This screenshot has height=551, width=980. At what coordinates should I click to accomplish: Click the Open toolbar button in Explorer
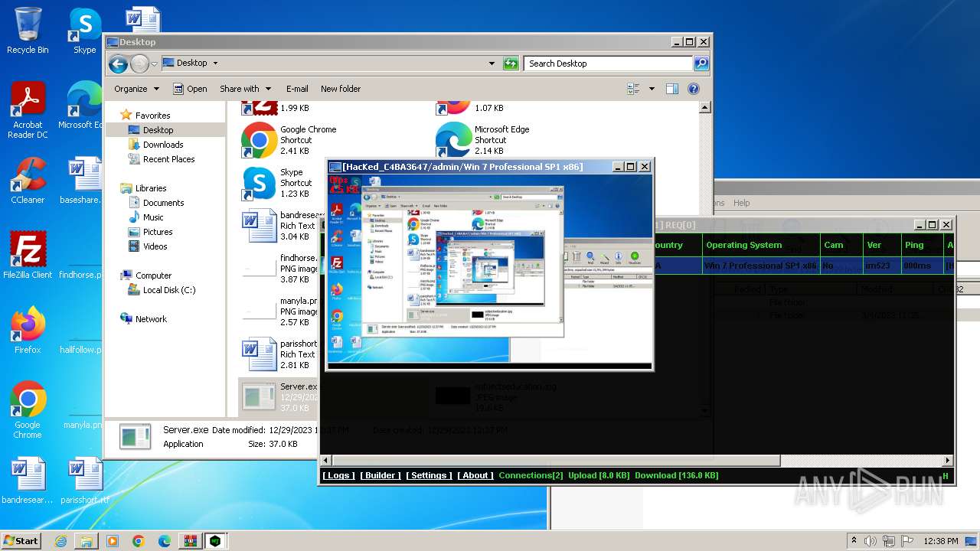click(190, 89)
